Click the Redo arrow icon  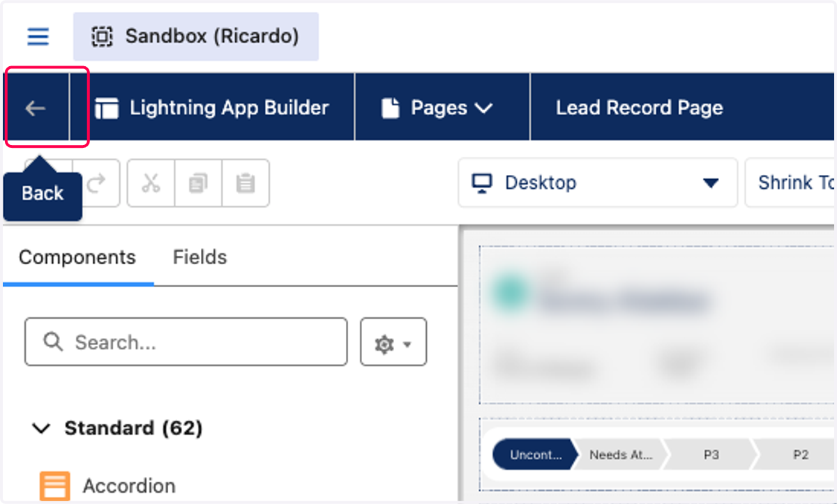coord(98,183)
